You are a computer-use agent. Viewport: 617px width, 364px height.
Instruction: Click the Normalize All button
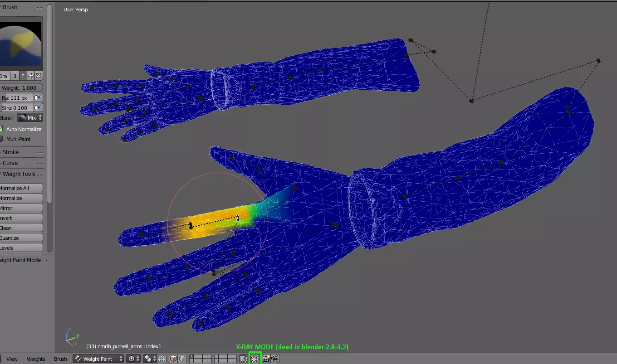click(21, 188)
